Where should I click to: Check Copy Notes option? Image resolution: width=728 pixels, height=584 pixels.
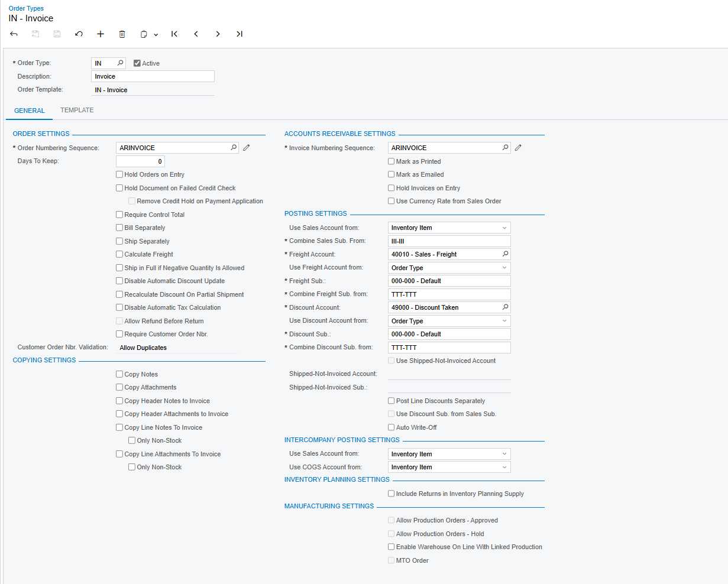pyautogui.click(x=119, y=374)
